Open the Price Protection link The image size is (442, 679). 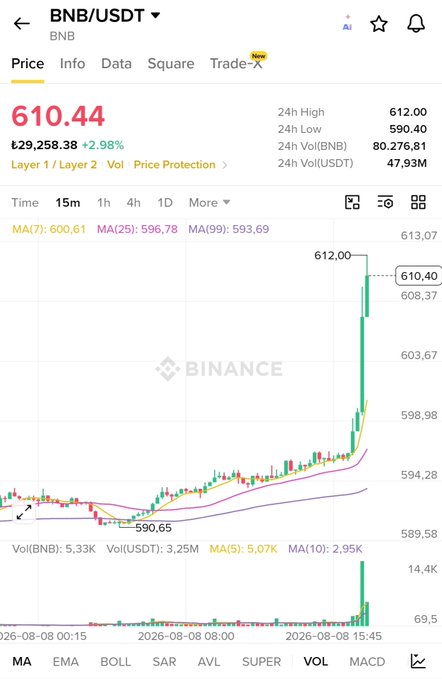point(174,165)
